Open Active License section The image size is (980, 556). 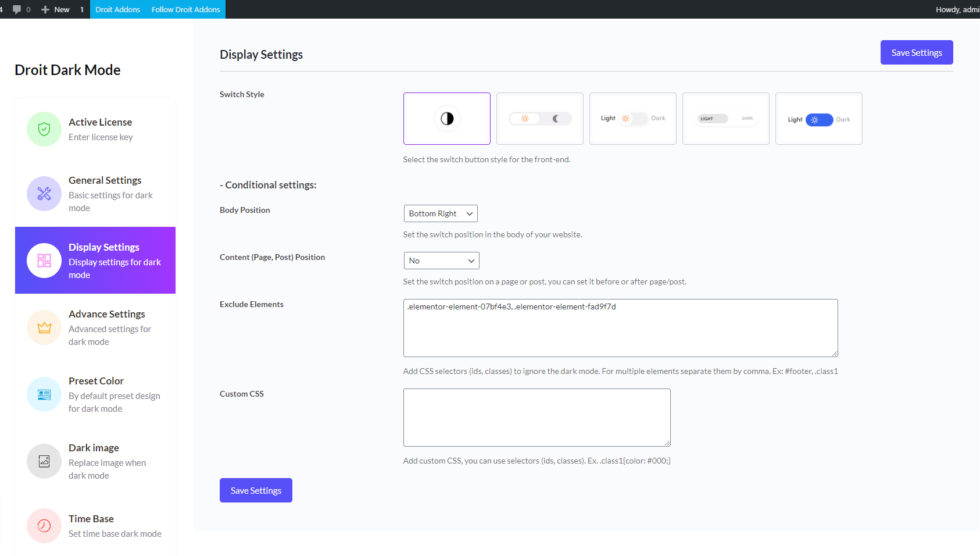95,129
